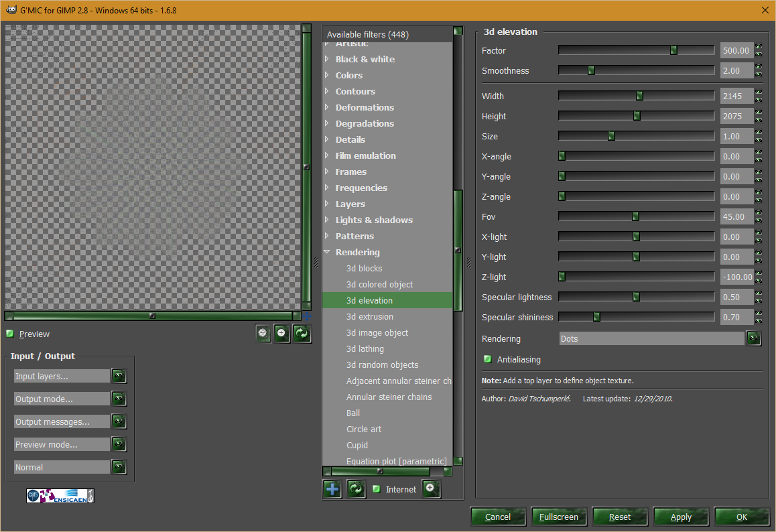Image resolution: width=776 pixels, height=532 pixels.
Task: Toggle the Preview checkbox
Action: pos(10,334)
